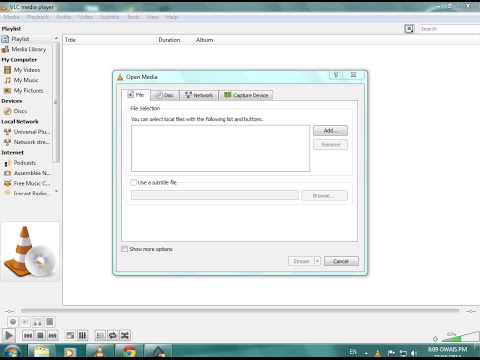Adjust the volume slider
Image resolution: width=480 pixels, height=360 pixels.
coord(461,337)
